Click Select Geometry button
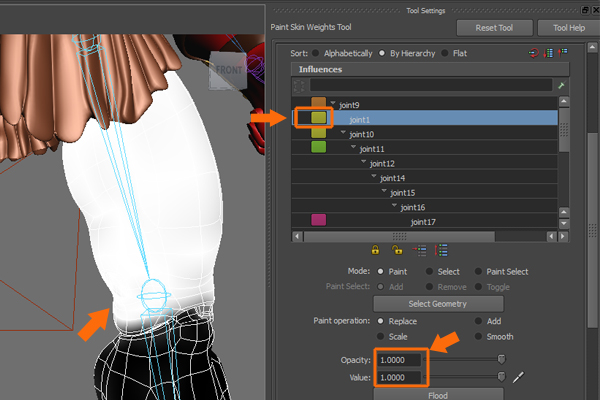Screen dimensions: 600x400 click(438, 304)
